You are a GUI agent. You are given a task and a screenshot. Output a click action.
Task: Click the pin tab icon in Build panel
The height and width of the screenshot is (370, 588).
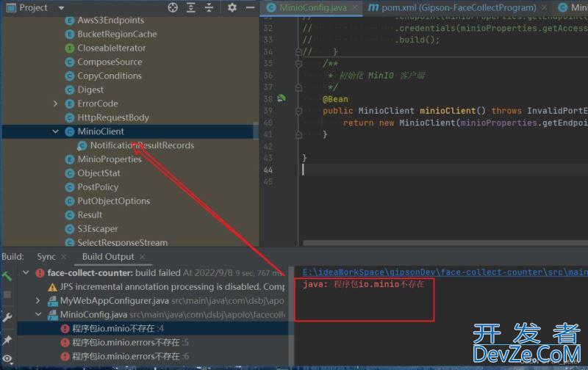pos(7,340)
